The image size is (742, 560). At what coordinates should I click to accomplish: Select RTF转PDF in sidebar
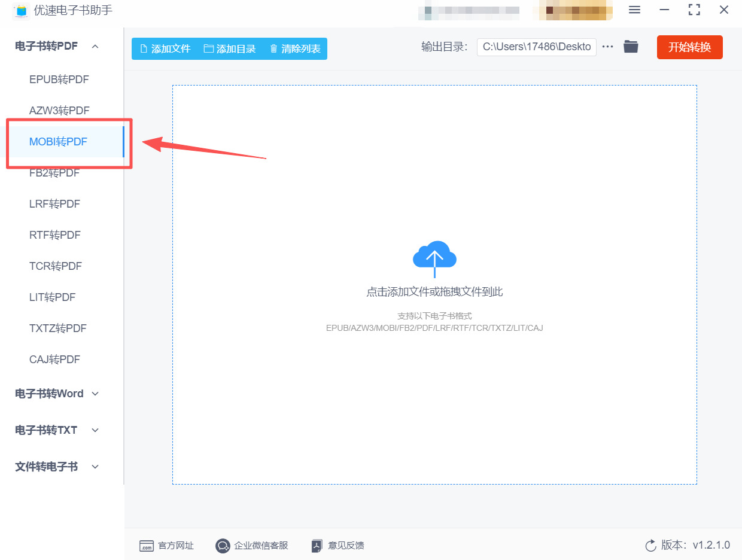coord(55,235)
